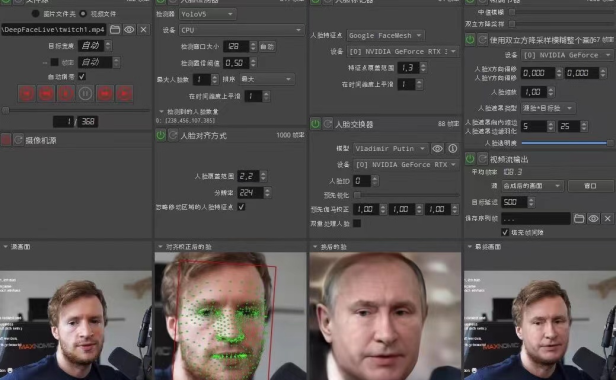The height and width of the screenshot is (380, 616).
Task: Select the 图片文件夹 image folder radio
Action: click(x=35, y=14)
